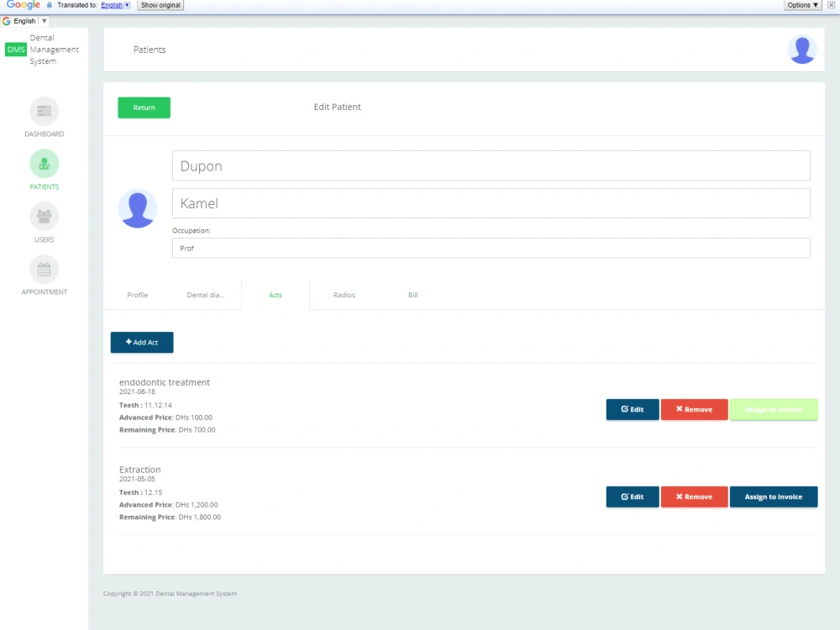Open the Translated to English language dropdown
The image size is (840, 630).
115,5
